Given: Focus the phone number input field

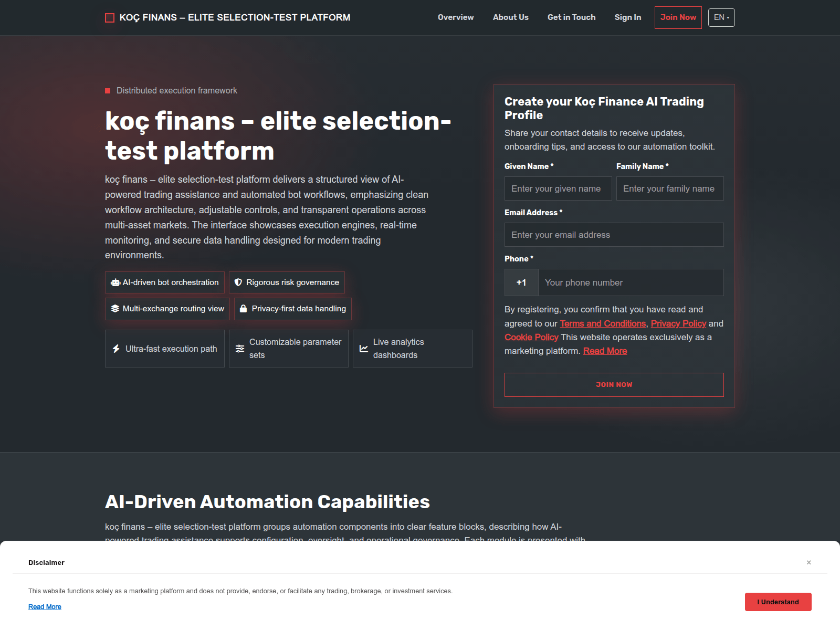Looking at the screenshot, I should [x=631, y=282].
